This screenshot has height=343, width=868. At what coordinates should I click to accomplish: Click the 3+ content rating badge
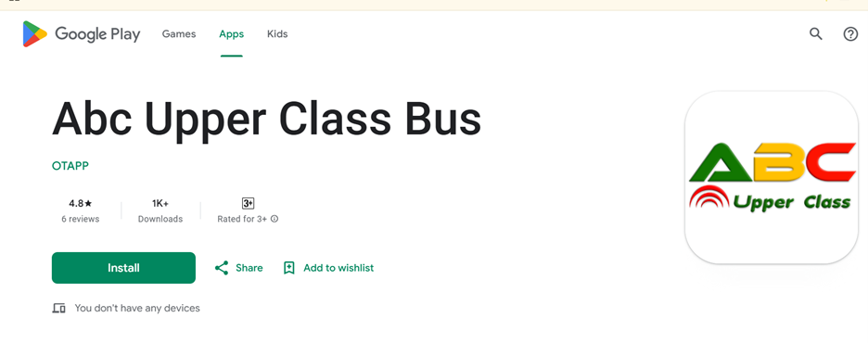click(248, 203)
